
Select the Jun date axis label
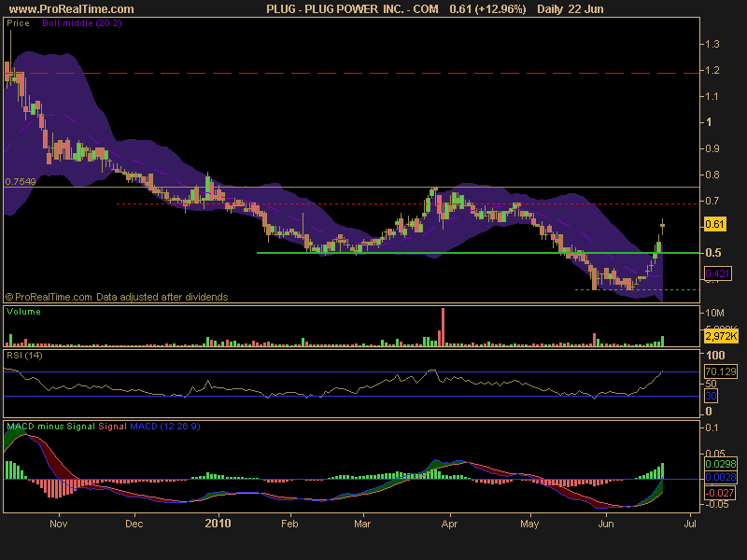click(605, 524)
